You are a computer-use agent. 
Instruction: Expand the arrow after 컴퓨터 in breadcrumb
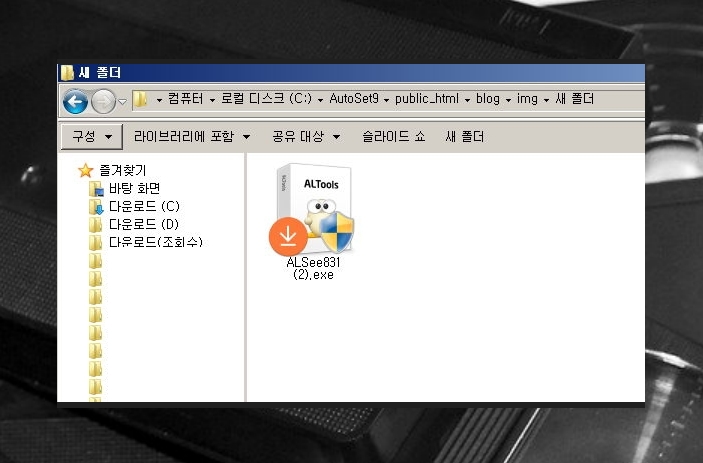(x=213, y=100)
